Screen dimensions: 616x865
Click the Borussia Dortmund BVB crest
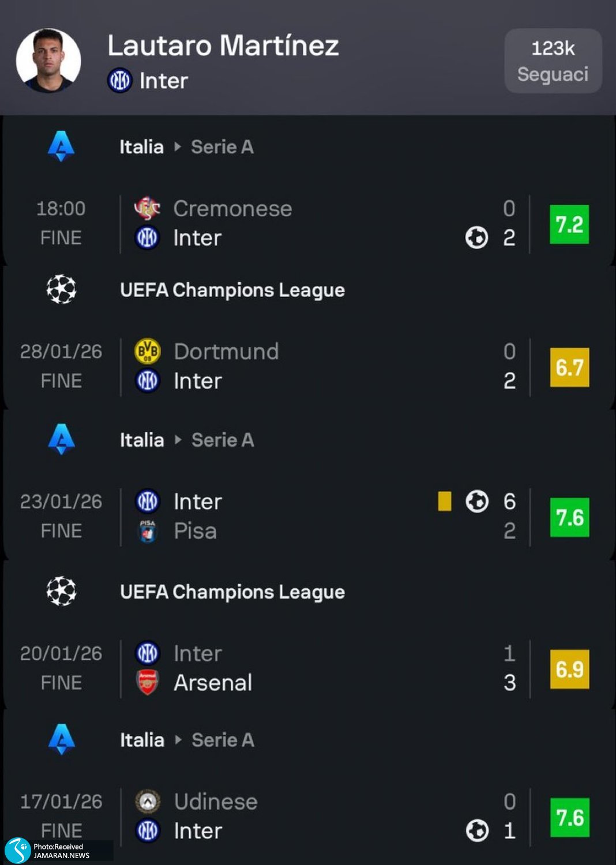point(147,351)
